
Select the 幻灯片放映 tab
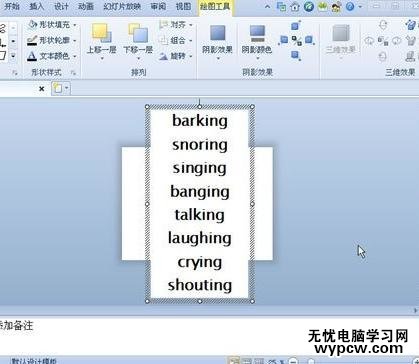[x=122, y=6]
